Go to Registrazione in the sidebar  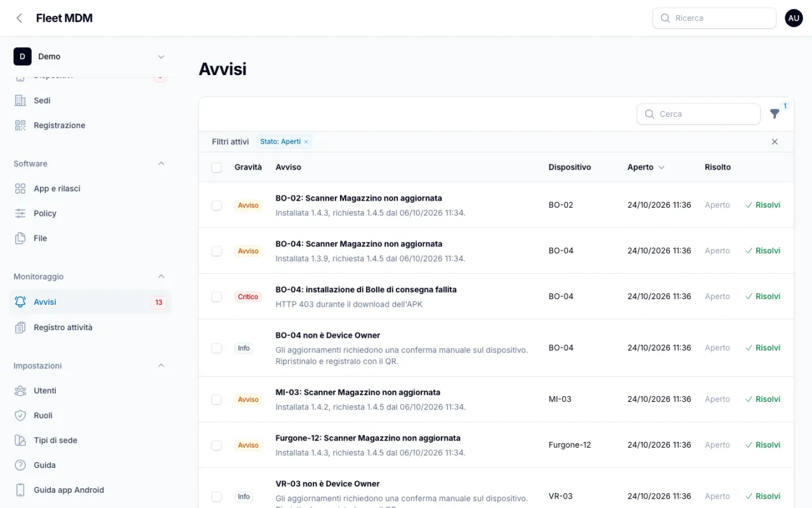coord(90,125)
